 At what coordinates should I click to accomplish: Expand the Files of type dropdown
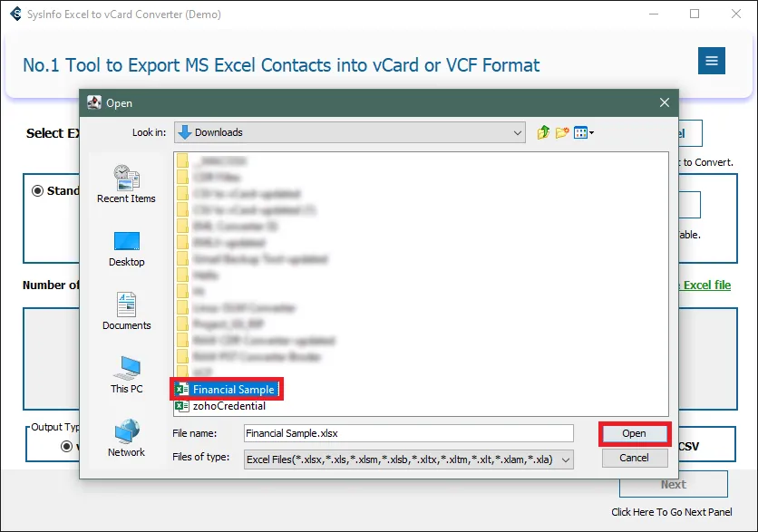(566, 460)
